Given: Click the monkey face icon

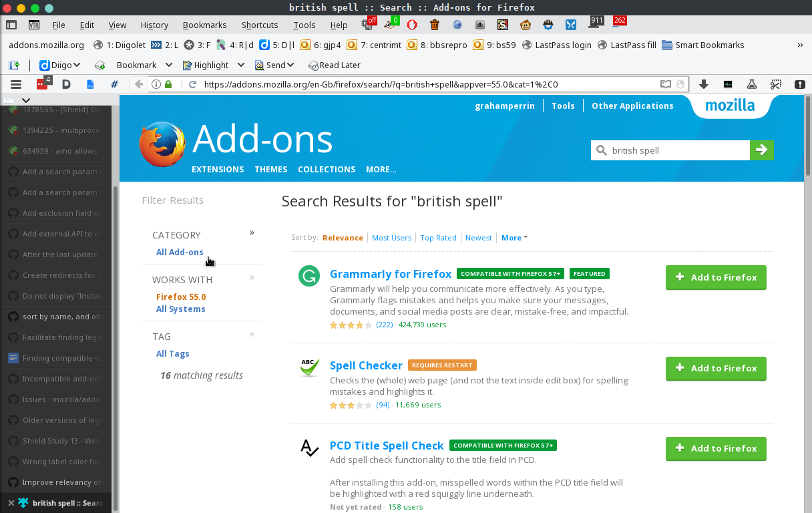Looking at the screenshot, I should [x=526, y=25].
